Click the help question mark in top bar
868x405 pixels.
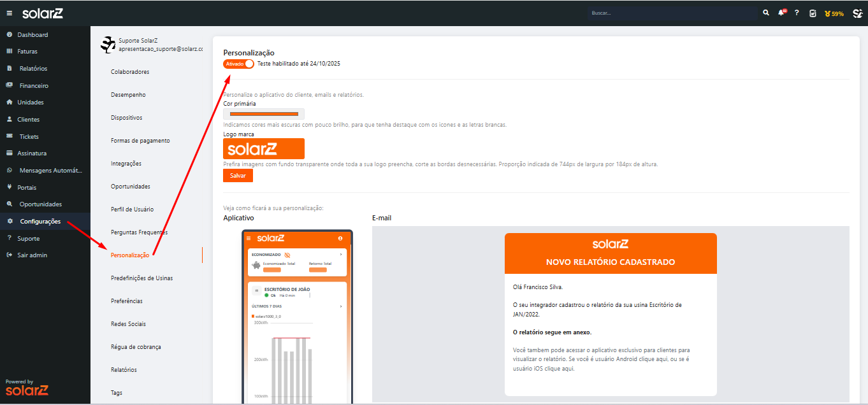[797, 13]
